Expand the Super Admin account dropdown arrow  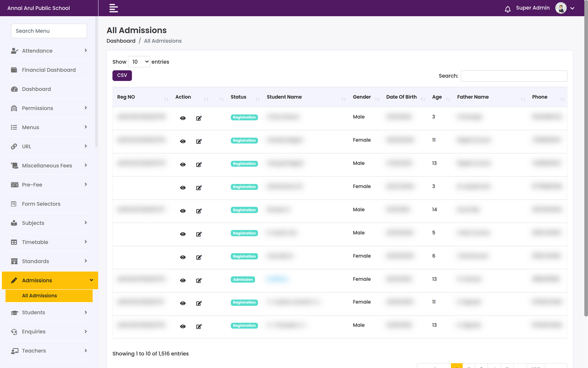[572, 8]
